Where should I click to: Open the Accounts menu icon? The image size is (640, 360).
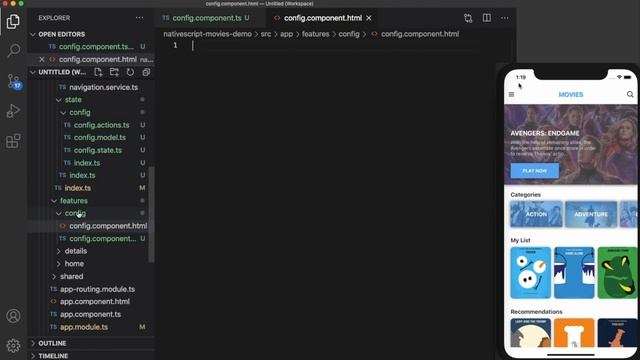(x=13, y=316)
